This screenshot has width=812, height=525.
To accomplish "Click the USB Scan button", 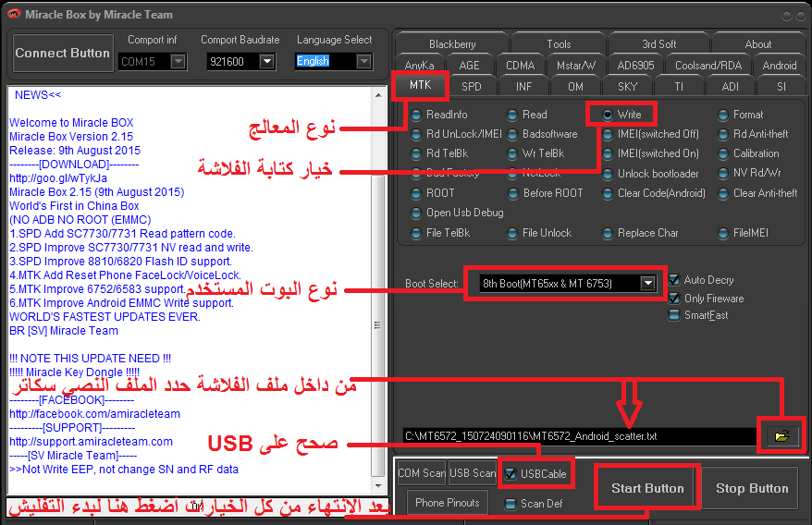I will (473, 473).
